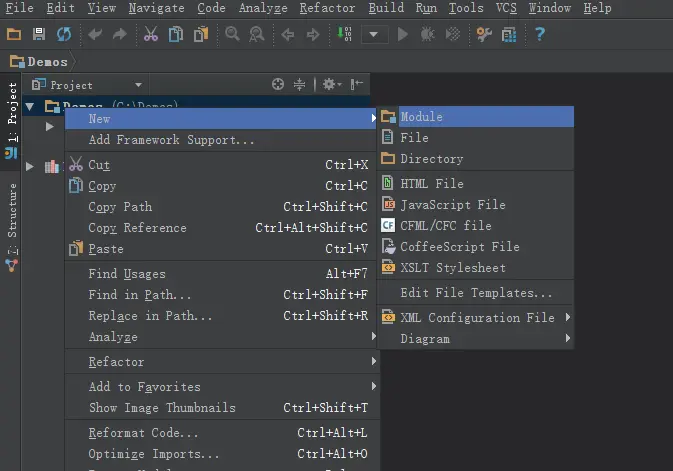This screenshot has height=471, width=673.
Task: Click the Find magnifier icon
Action: [232, 34]
